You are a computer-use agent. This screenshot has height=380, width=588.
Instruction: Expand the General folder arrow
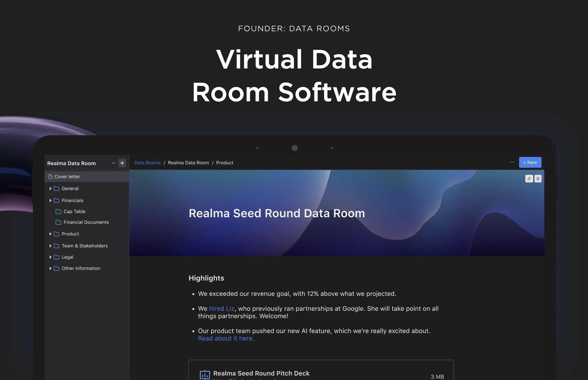pos(50,189)
